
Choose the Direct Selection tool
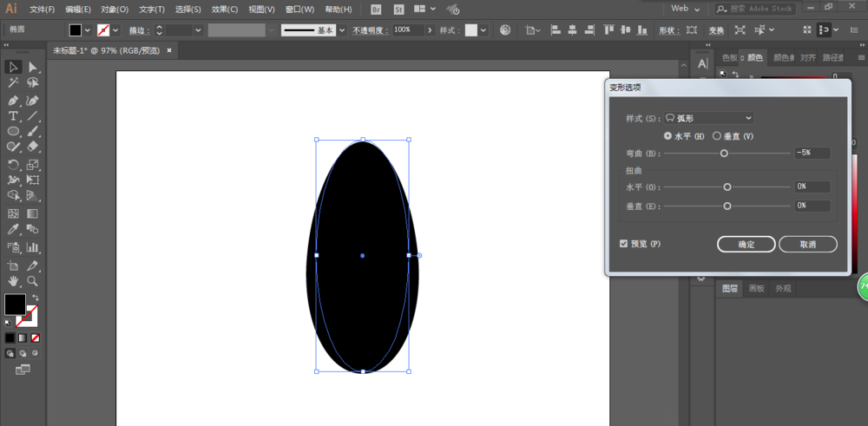click(x=33, y=67)
